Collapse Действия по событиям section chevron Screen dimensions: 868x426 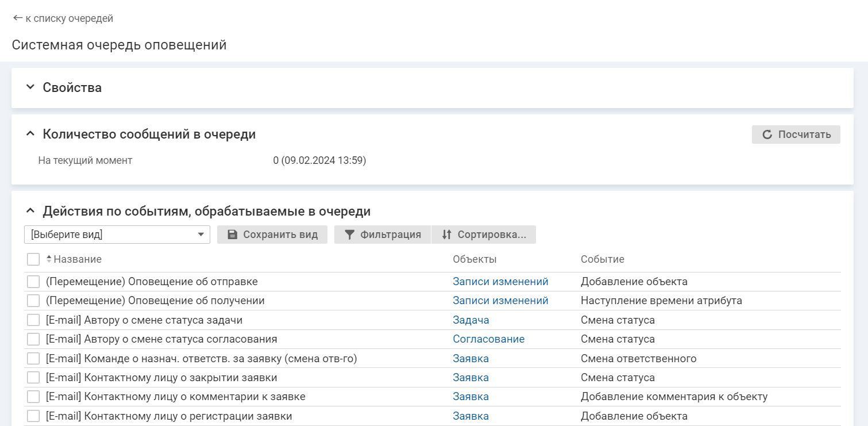coord(30,211)
